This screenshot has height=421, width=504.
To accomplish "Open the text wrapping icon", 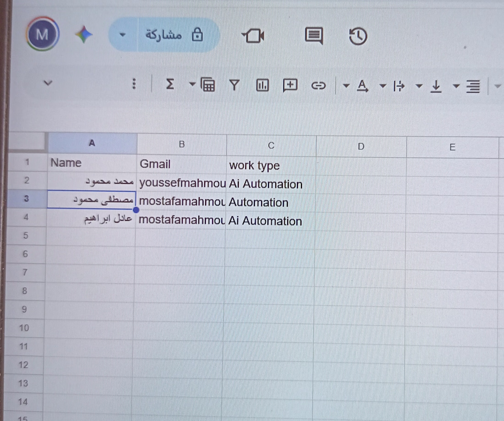I will (x=399, y=86).
